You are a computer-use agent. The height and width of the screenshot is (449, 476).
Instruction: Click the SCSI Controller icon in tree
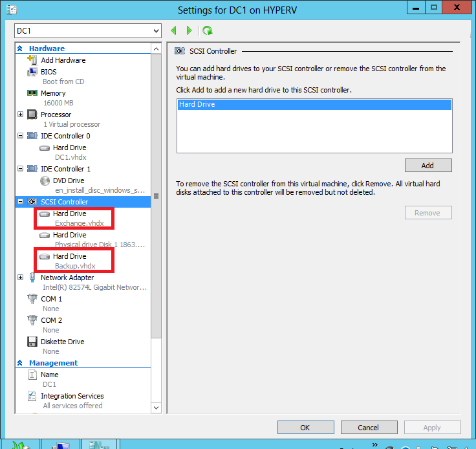tap(32, 202)
